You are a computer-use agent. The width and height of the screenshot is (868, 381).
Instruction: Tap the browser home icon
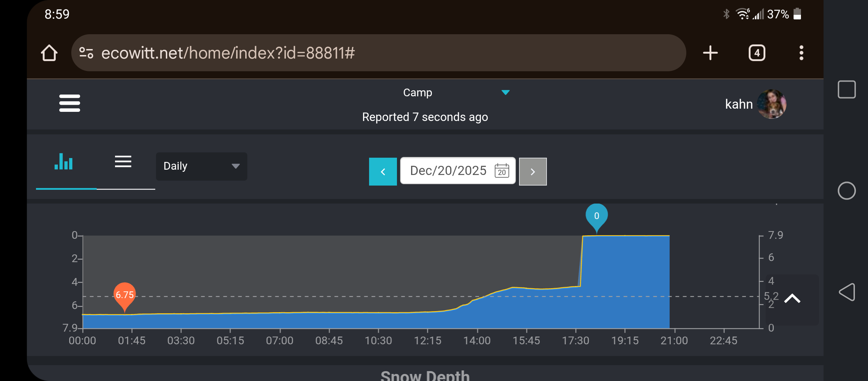[x=49, y=53]
